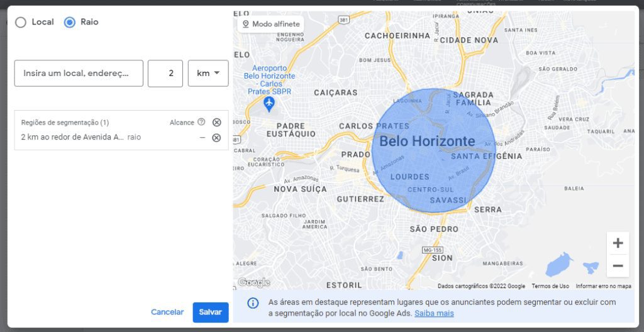Image resolution: width=644 pixels, height=332 pixels.
Task: Zoom out the map with minus button
Action: pos(618,265)
